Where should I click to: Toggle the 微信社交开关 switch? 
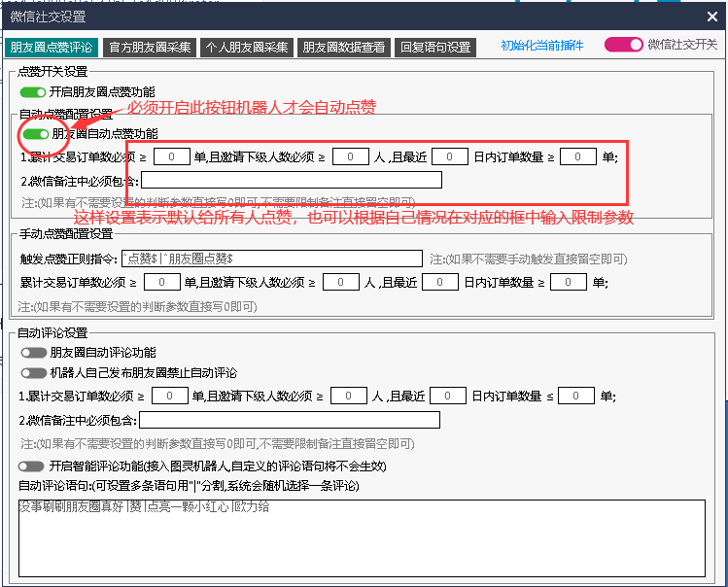click(623, 45)
